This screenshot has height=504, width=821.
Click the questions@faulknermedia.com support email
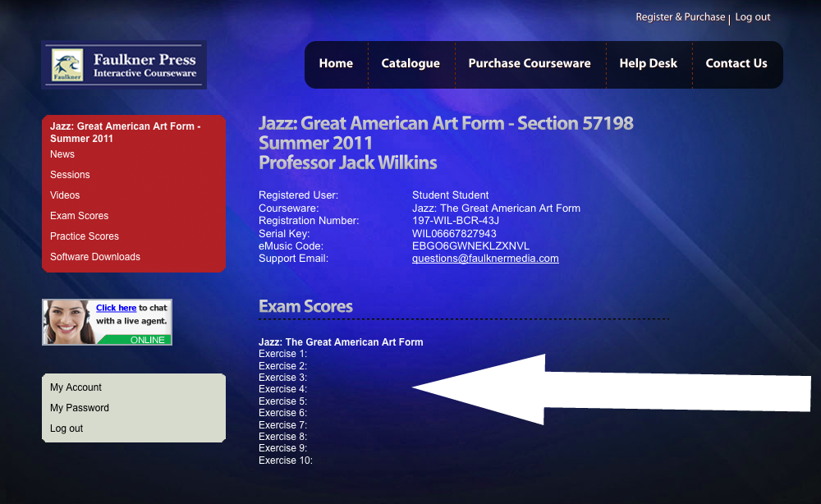pos(485,259)
